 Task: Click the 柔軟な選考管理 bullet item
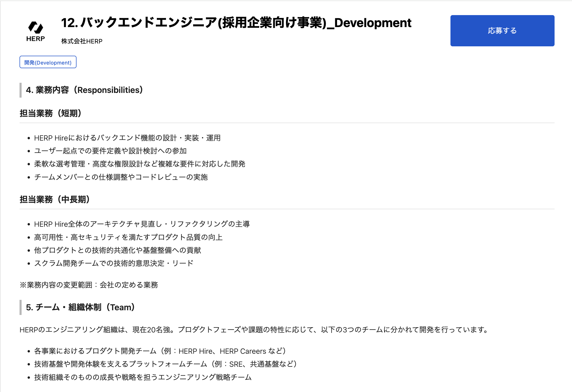(140, 164)
